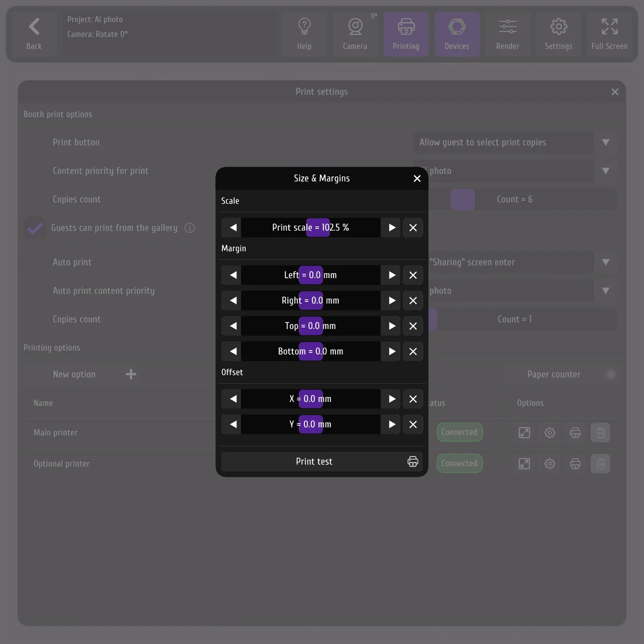Open the Settings tab
Image resolution: width=644 pixels, height=644 pixels.
[x=558, y=34]
